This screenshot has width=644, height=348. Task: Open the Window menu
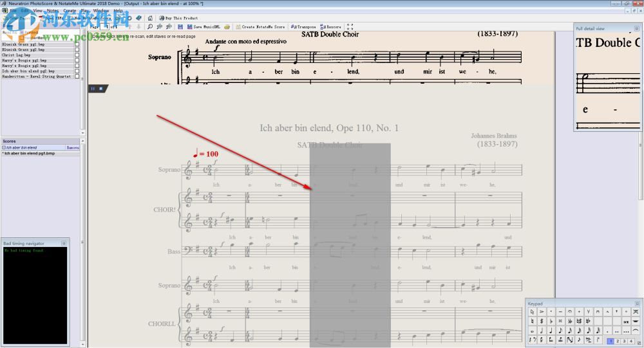click(x=100, y=11)
